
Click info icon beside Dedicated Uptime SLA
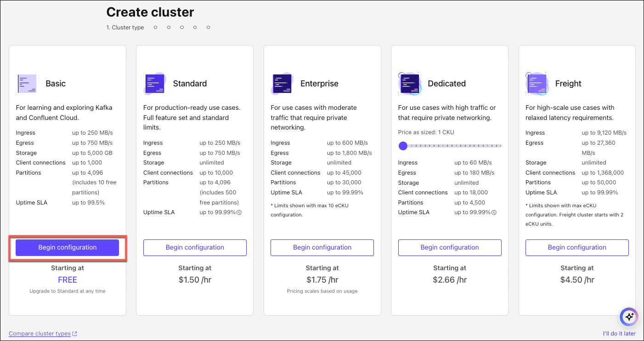point(494,212)
